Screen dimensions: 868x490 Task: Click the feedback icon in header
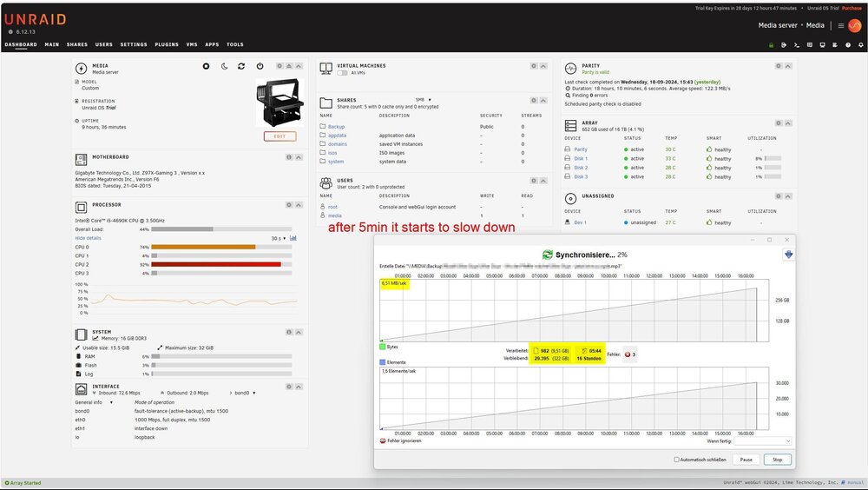coord(809,45)
